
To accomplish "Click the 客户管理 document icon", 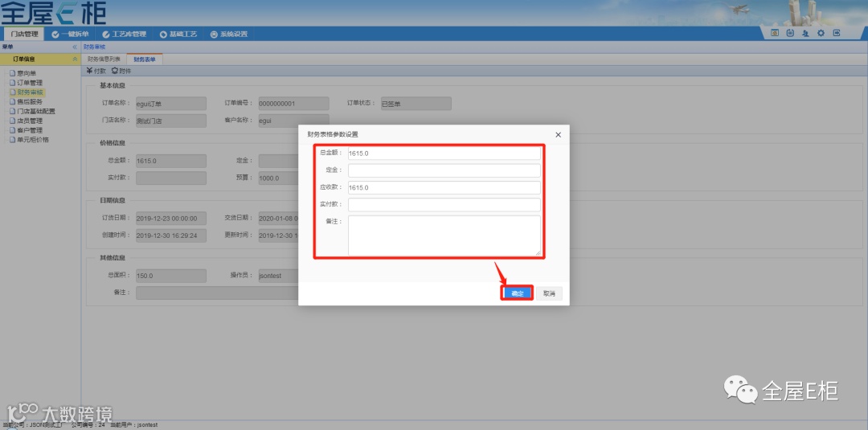I will [x=12, y=130].
